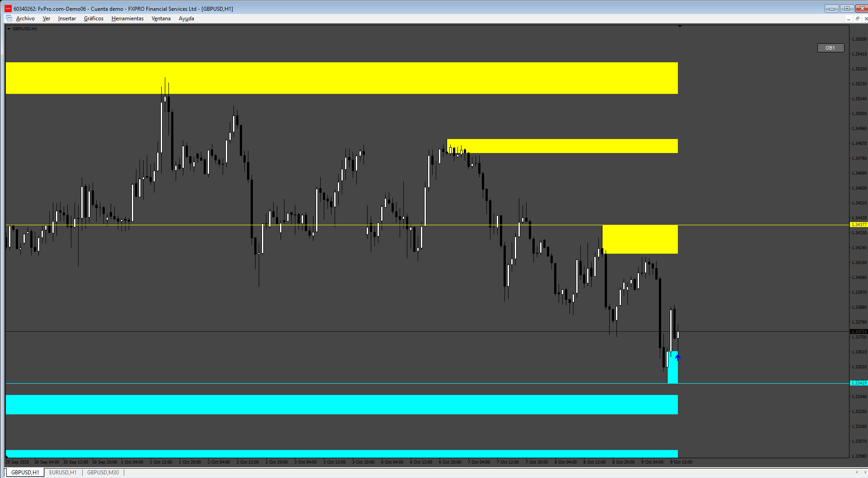Viewport: 868px width, 478px height.
Task: Click the yellow 1.34377 price label
Action: coord(859,225)
